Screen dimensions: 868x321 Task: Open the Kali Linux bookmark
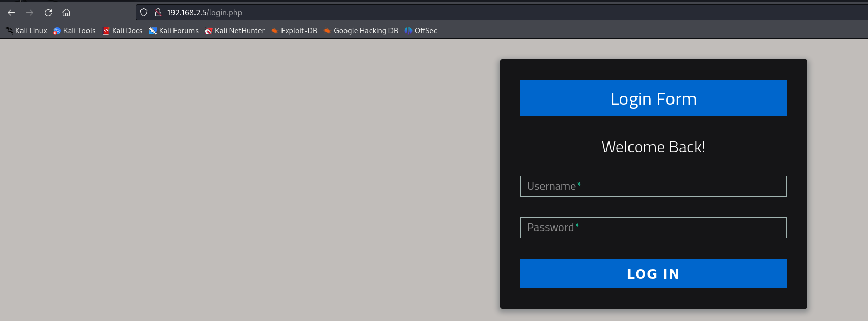coord(26,31)
